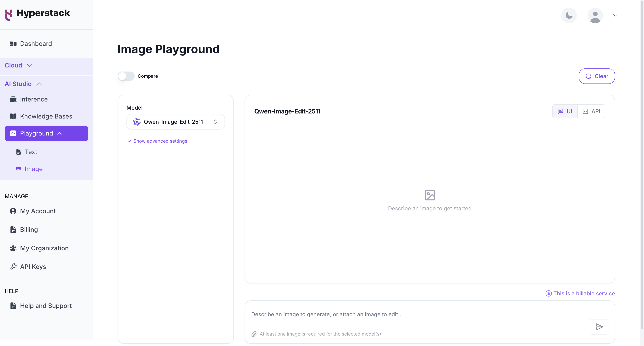Click the billable service dollar icon
Image resolution: width=644 pixels, height=346 pixels.
pyautogui.click(x=548, y=294)
